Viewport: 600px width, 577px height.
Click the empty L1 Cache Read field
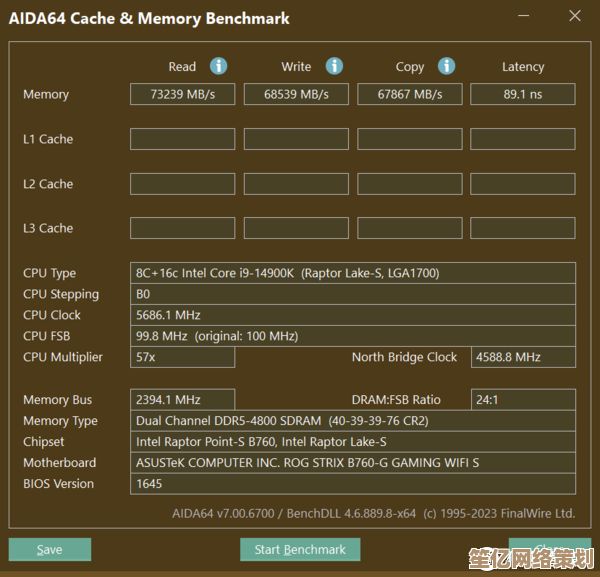(x=183, y=139)
